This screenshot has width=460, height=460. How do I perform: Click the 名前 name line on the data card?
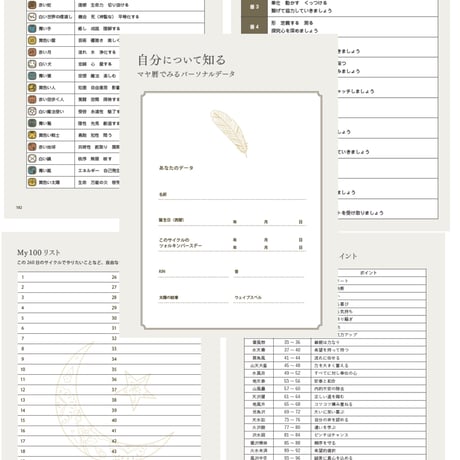(232, 195)
